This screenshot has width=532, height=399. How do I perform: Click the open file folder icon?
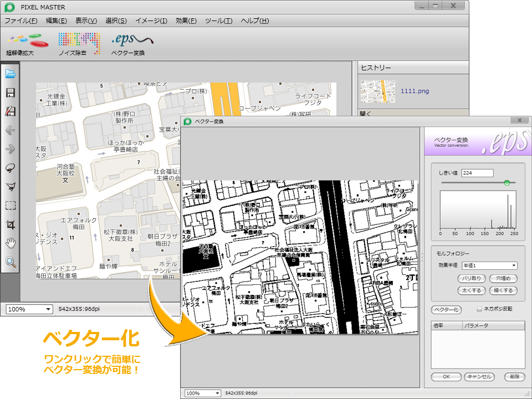9,74
